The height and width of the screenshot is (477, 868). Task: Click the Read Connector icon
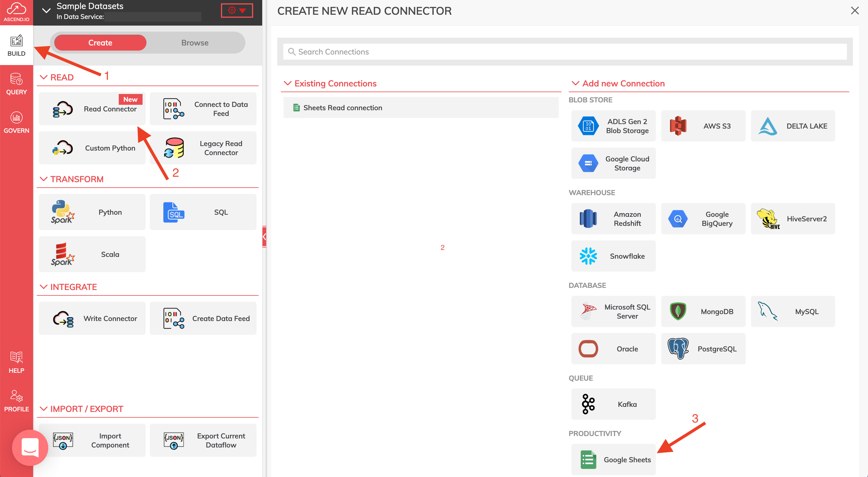click(63, 108)
